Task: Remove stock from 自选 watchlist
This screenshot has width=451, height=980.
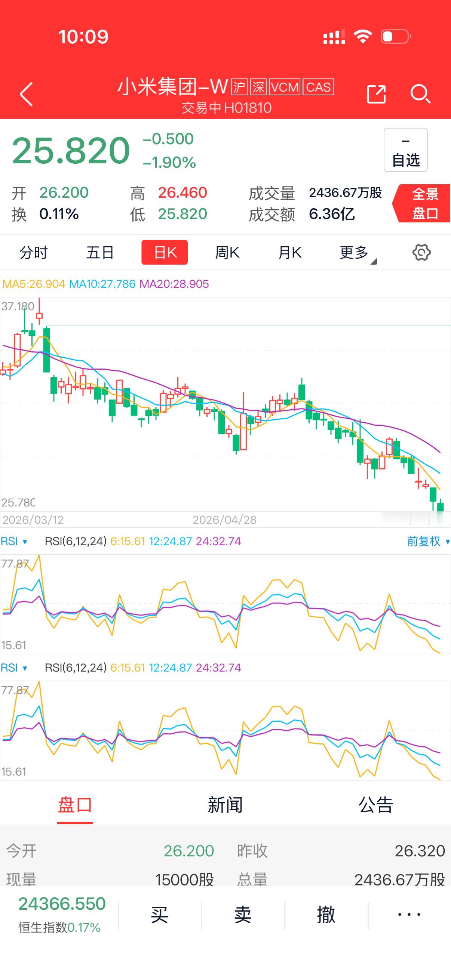Action: pos(406,150)
